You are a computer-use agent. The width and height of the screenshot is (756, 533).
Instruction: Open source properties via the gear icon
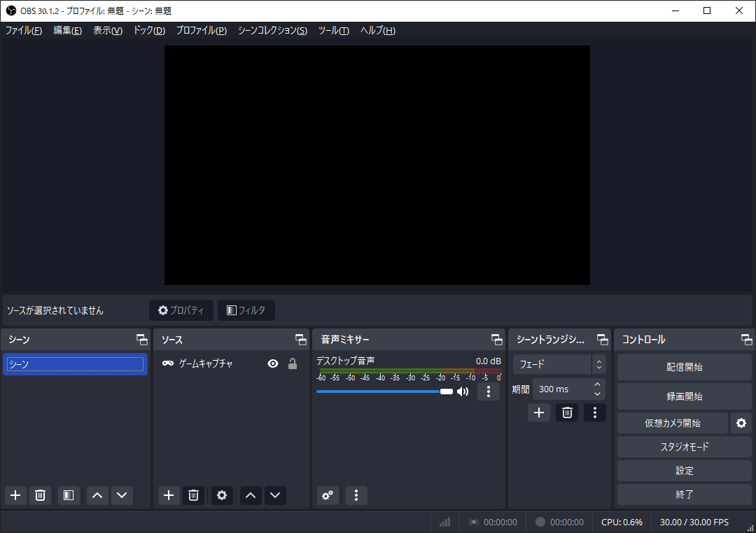coord(222,495)
